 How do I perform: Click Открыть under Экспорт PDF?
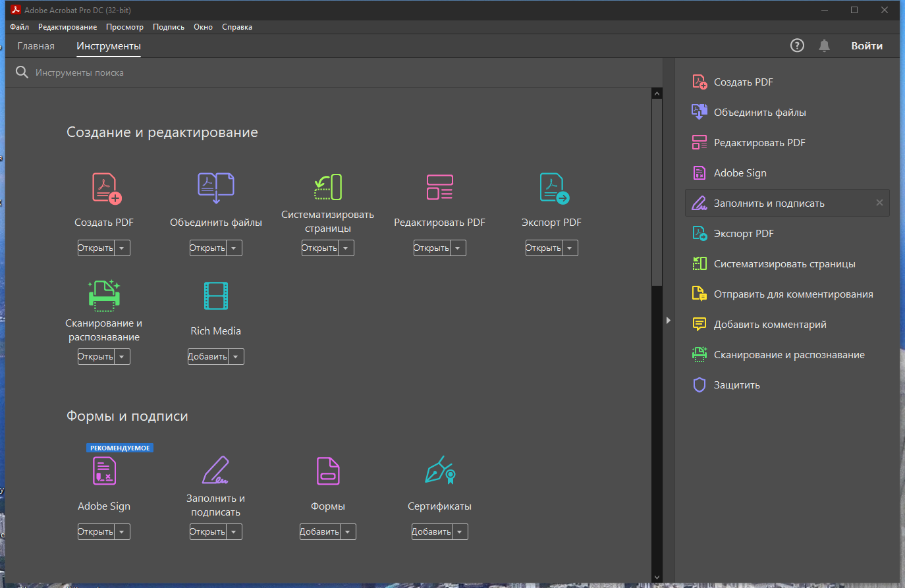(544, 248)
